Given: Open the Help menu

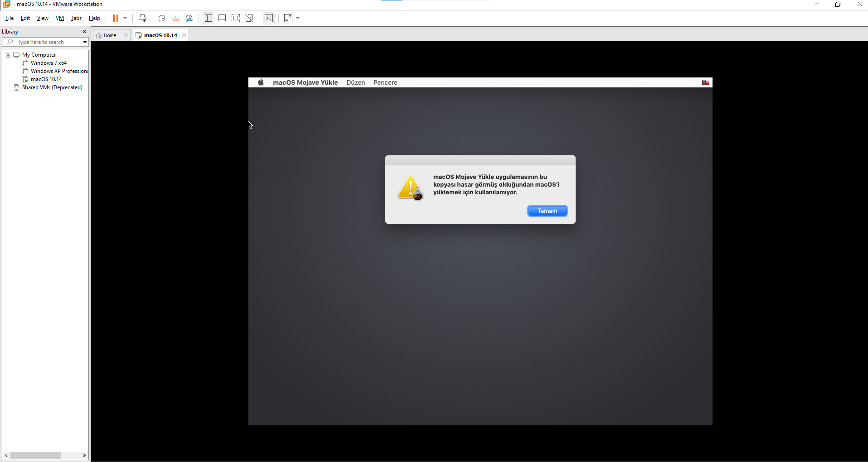Looking at the screenshot, I should 94,18.
